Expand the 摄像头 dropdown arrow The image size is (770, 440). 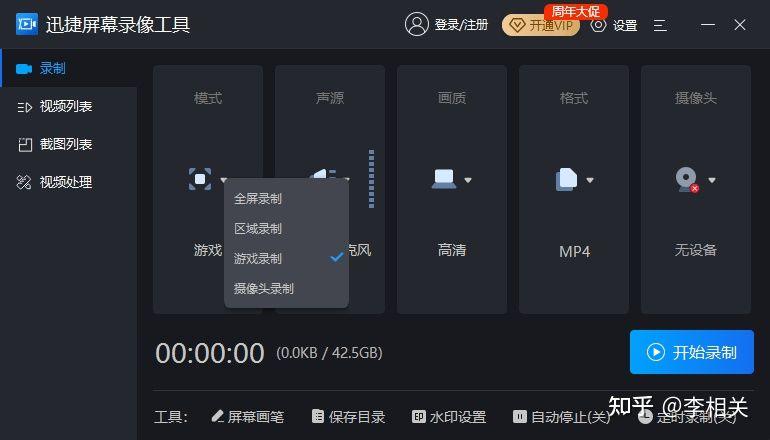712,180
